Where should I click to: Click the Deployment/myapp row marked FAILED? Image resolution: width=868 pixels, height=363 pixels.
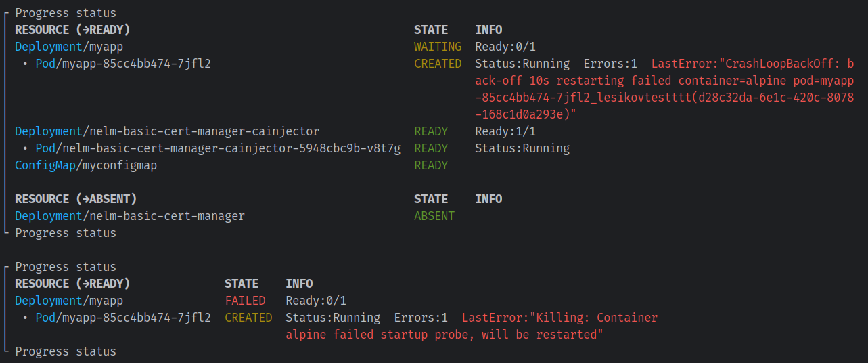69,301
